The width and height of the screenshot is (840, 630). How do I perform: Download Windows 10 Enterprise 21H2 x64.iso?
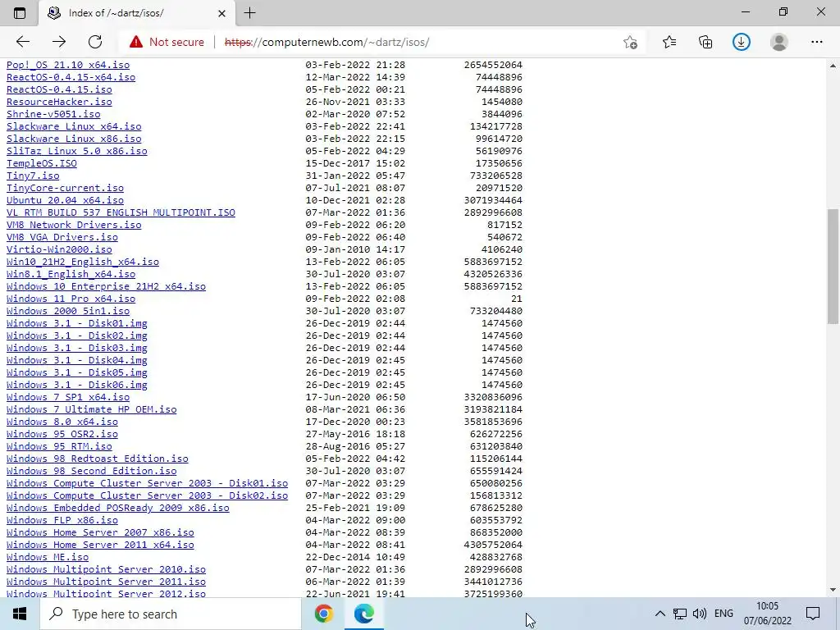click(x=106, y=286)
